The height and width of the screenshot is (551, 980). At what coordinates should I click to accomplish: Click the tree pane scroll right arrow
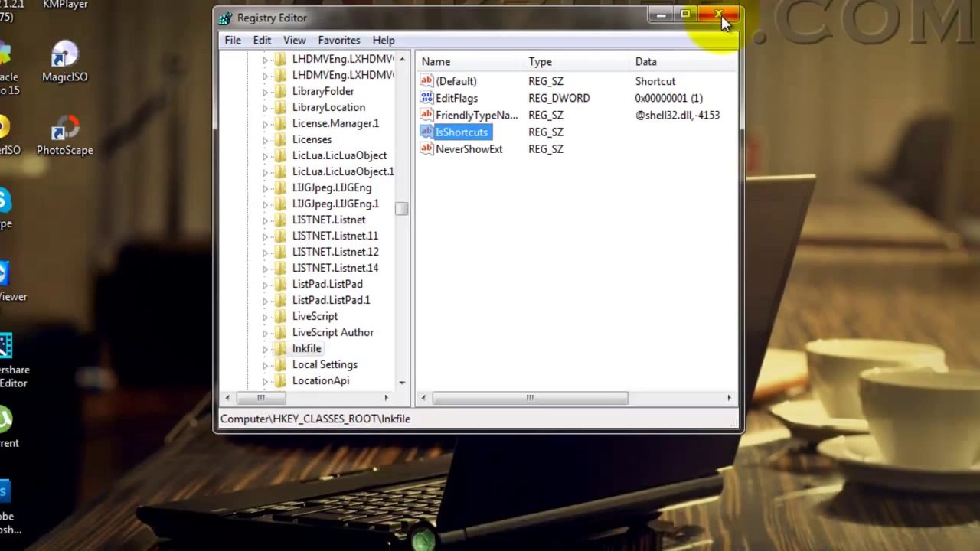[386, 398]
